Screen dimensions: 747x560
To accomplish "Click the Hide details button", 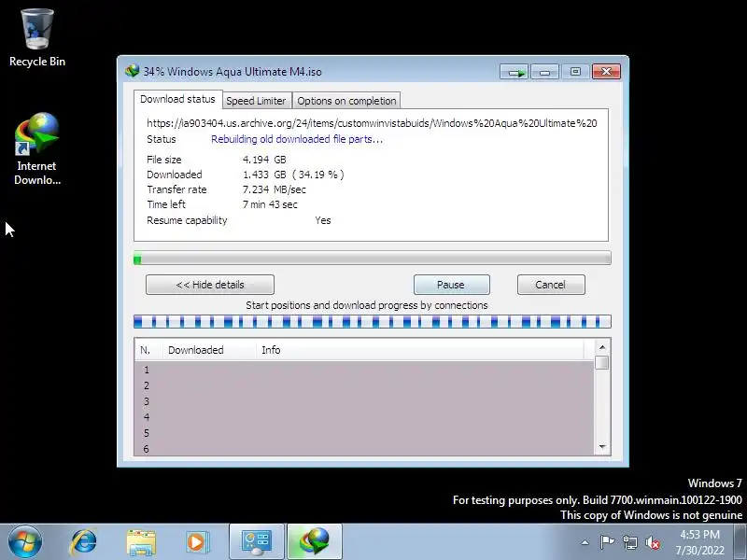I will pos(210,285).
